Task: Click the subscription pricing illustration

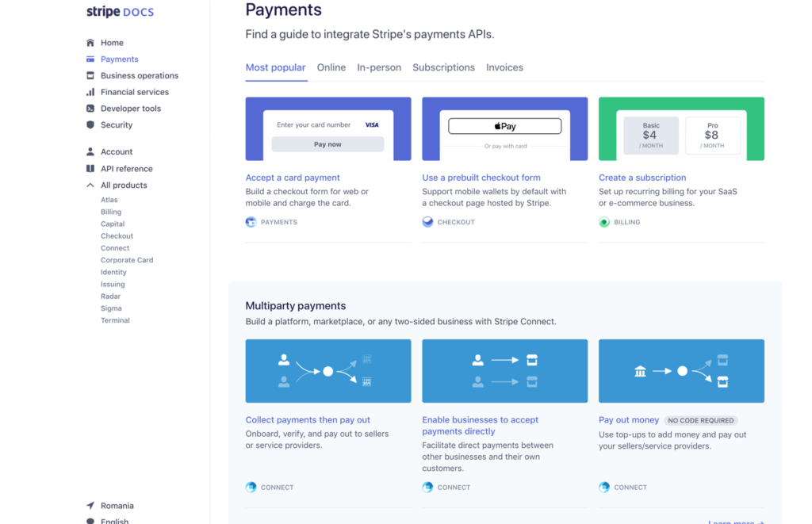Action: pyautogui.click(x=681, y=129)
